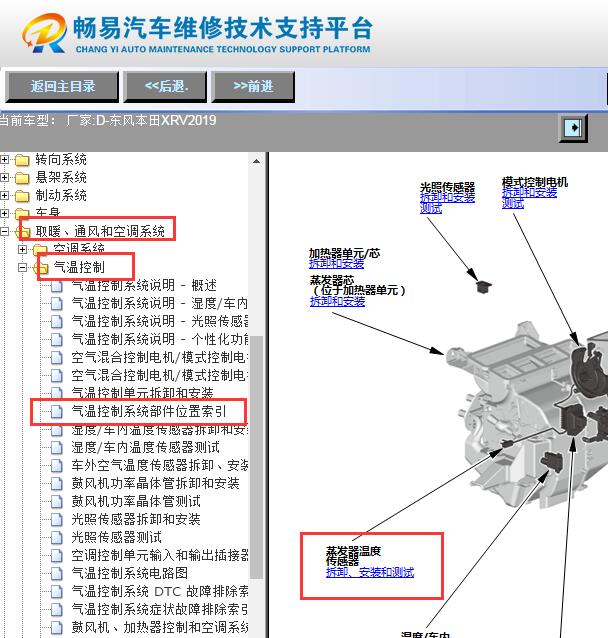608x638 pixels.
Task: Open 气温控制系统说明 - 光照传感 document
Action: pyautogui.click(x=159, y=321)
